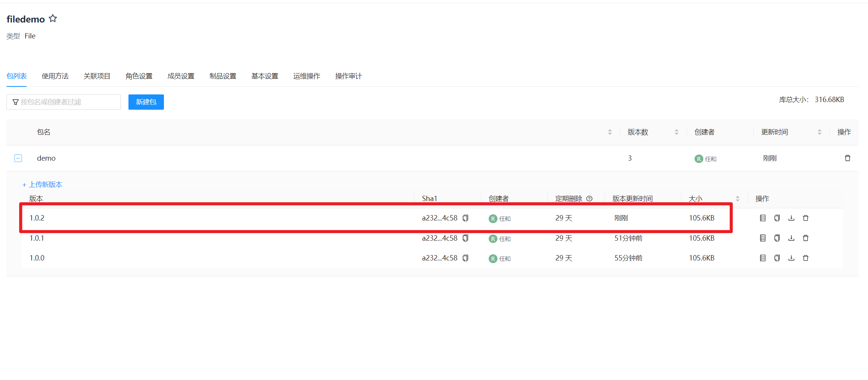Copy Sha1 of version 1.0.2
The width and height of the screenshot is (868, 380).
(465, 218)
